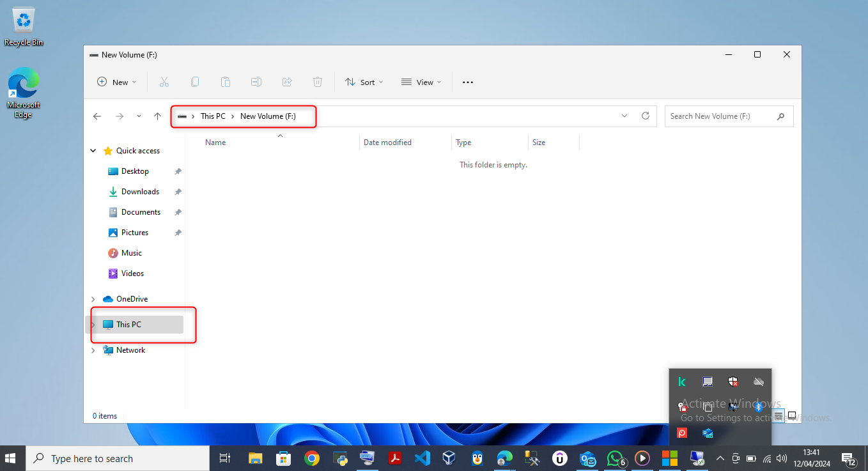Go forward using the right arrow

click(120, 116)
